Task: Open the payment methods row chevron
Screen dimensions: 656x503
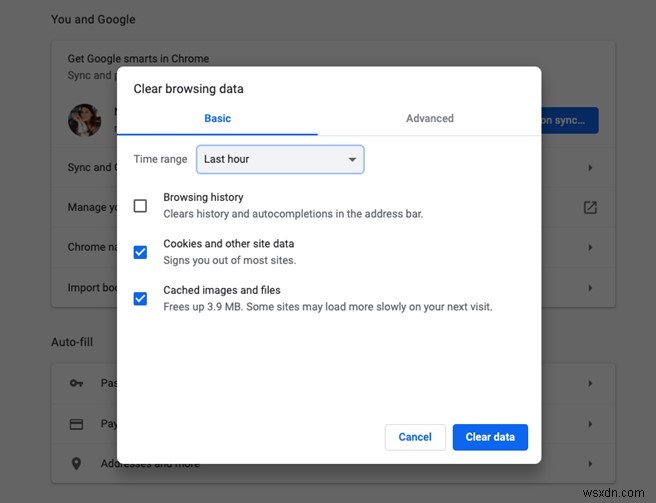Action: pos(590,424)
